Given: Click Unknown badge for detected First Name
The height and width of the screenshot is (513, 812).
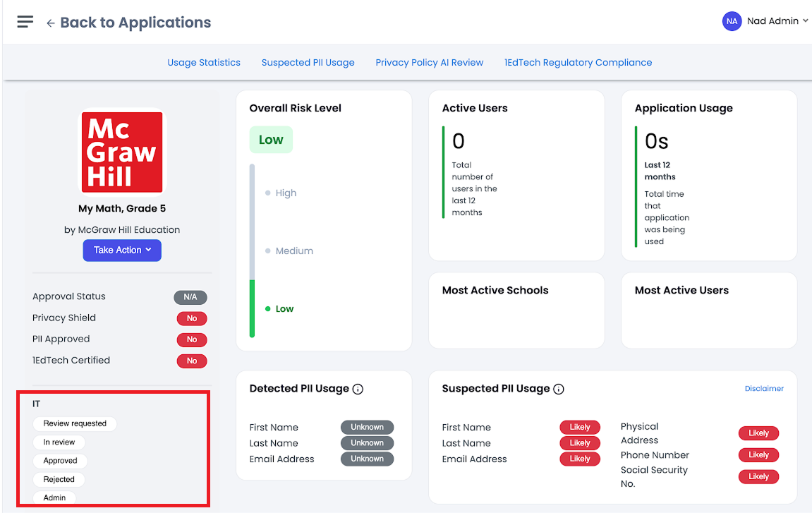Looking at the screenshot, I should pos(367,428).
